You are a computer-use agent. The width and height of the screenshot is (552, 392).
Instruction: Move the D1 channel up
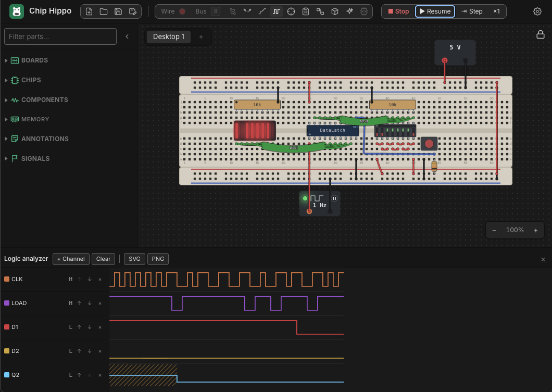[x=79, y=327]
